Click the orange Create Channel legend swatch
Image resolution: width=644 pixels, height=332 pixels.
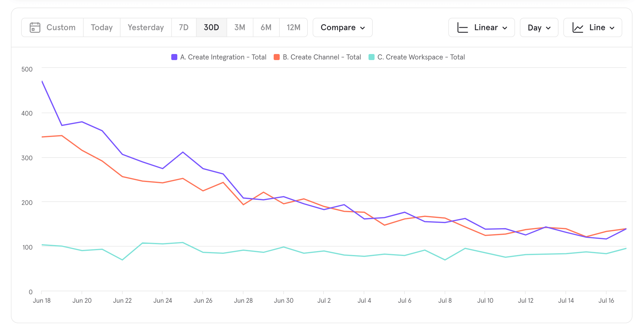tap(277, 57)
